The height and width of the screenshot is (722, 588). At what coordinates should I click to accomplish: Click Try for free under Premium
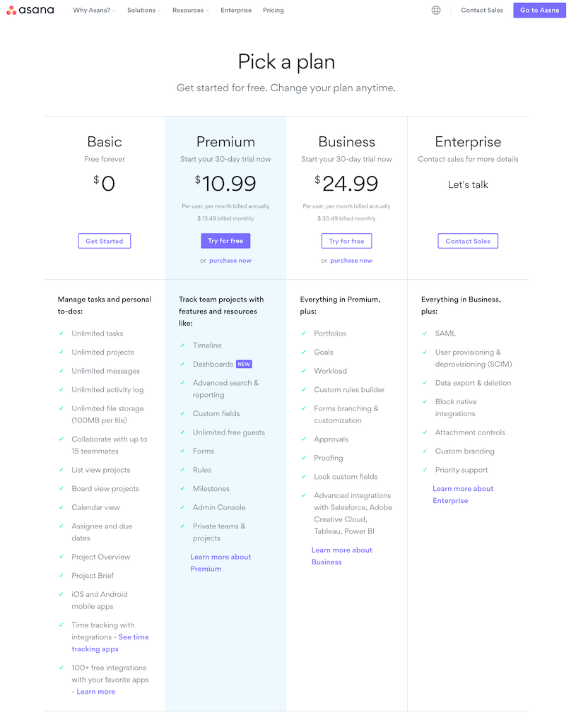225,240
